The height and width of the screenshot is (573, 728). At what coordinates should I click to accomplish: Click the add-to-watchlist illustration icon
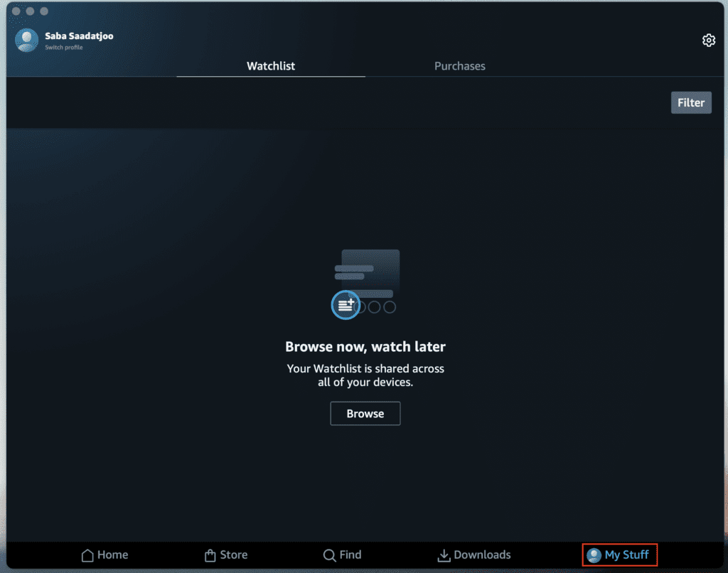click(346, 305)
